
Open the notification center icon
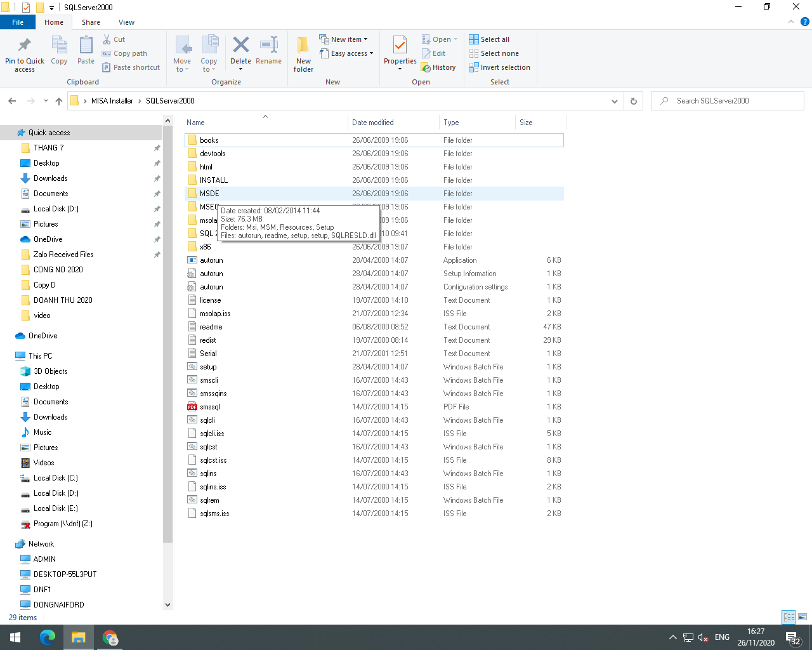click(x=792, y=637)
